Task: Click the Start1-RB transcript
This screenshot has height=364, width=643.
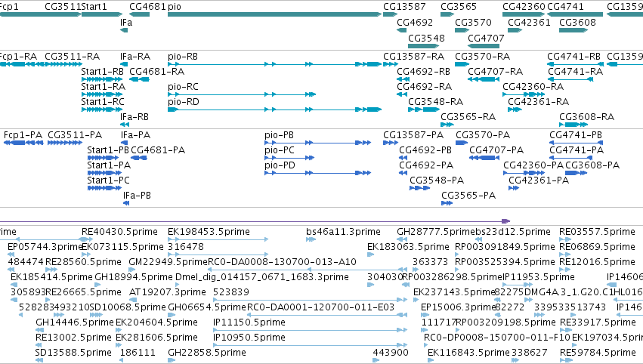Action: [x=102, y=79]
